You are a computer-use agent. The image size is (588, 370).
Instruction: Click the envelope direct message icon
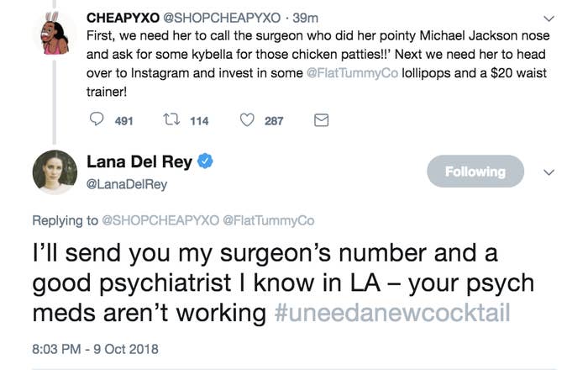pos(320,121)
